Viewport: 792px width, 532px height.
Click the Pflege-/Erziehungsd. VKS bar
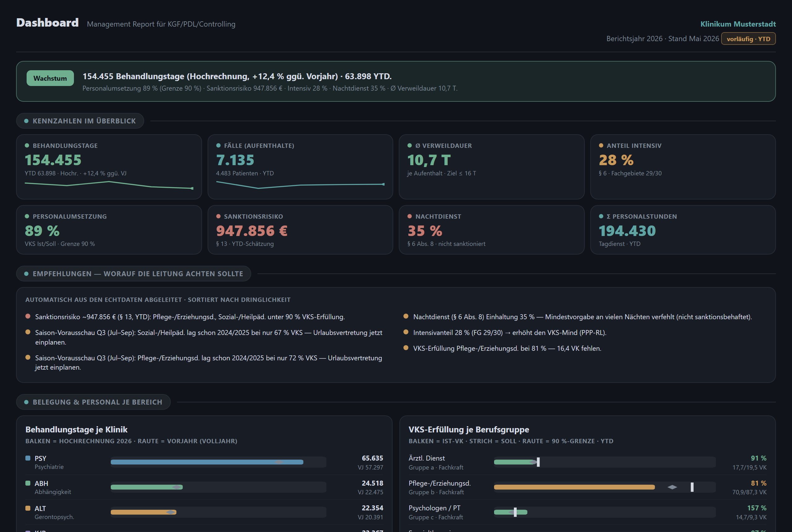pos(575,487)
